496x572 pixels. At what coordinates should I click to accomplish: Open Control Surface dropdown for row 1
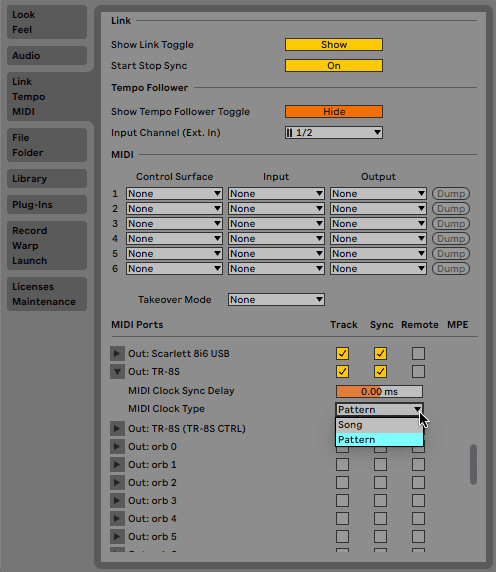point(174,193)
